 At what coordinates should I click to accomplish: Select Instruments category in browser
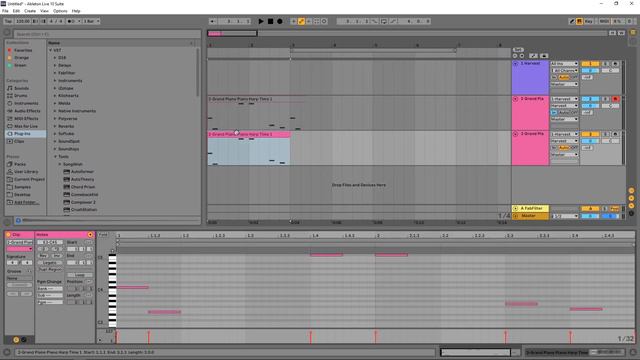pyautogui.click(x=26, y=103)
